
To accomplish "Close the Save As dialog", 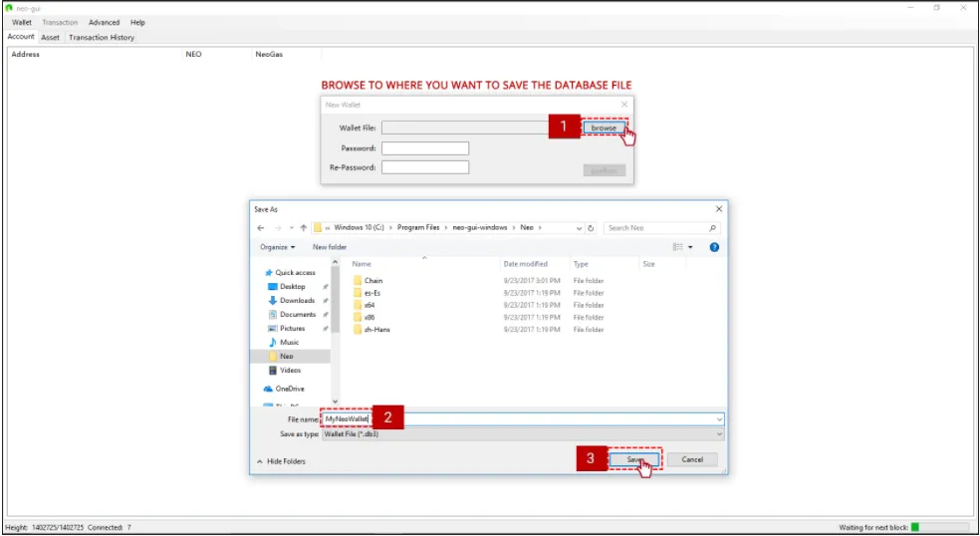I will (719, 209).
